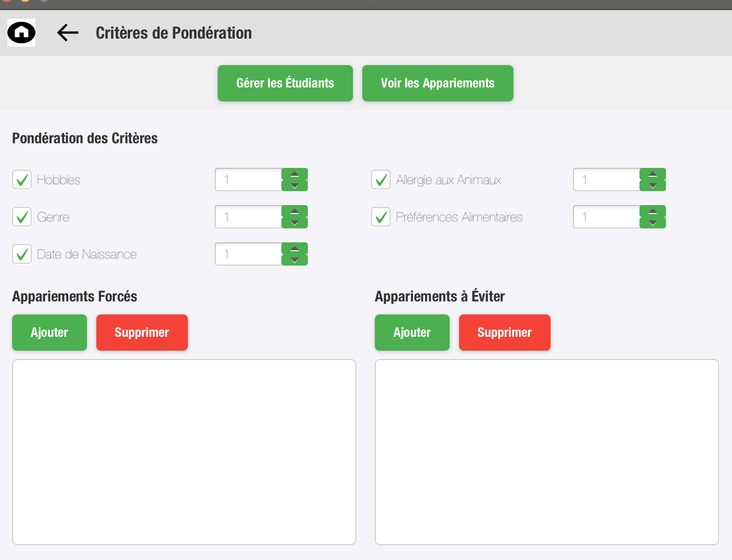Click Supprimer under Appariements à Éviter
The height and width of the screenshot is (560, 732).
(x=505, y=333)
